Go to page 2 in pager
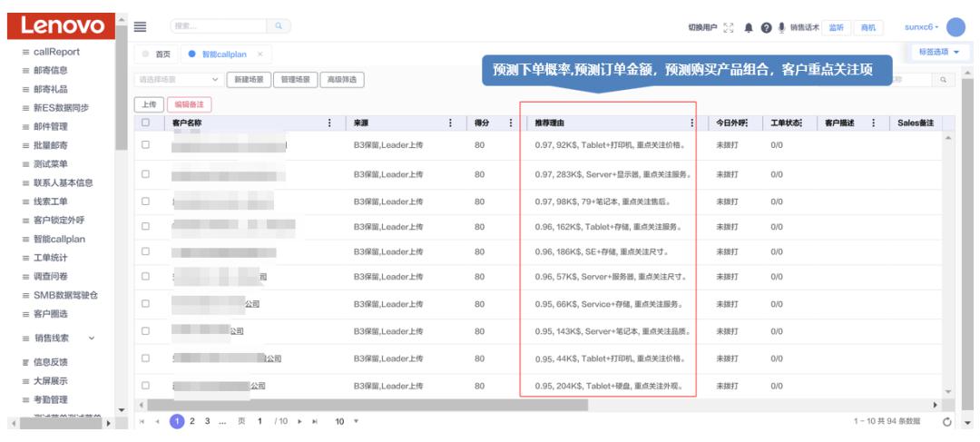Image resolution: width=980 pixels, height=442 pixels. (x=192, y=421)
